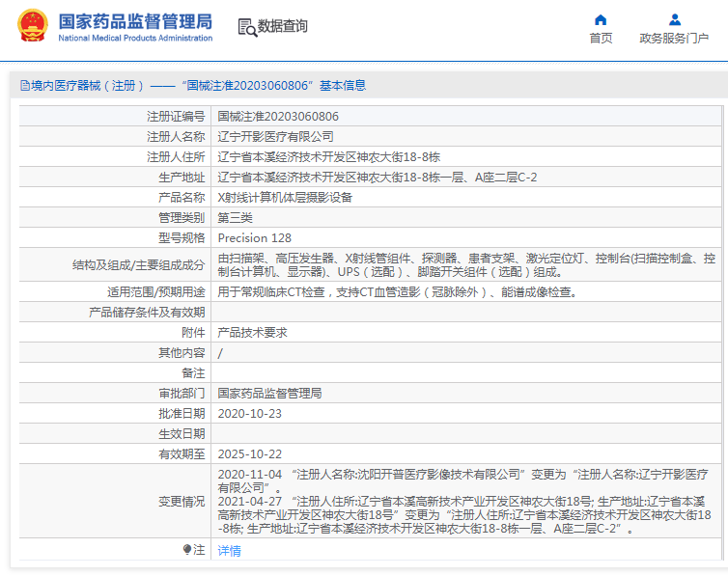Screen dimensions: 728x576
Task: Click the 附件 row label
Action: [193, 333]
